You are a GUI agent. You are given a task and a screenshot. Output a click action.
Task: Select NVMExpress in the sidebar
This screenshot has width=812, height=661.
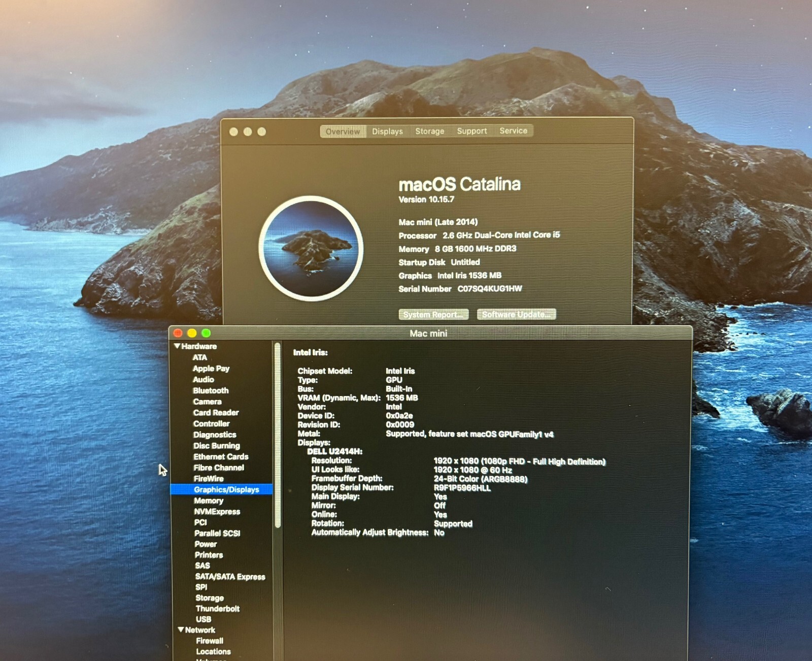(x=217, y=511)
